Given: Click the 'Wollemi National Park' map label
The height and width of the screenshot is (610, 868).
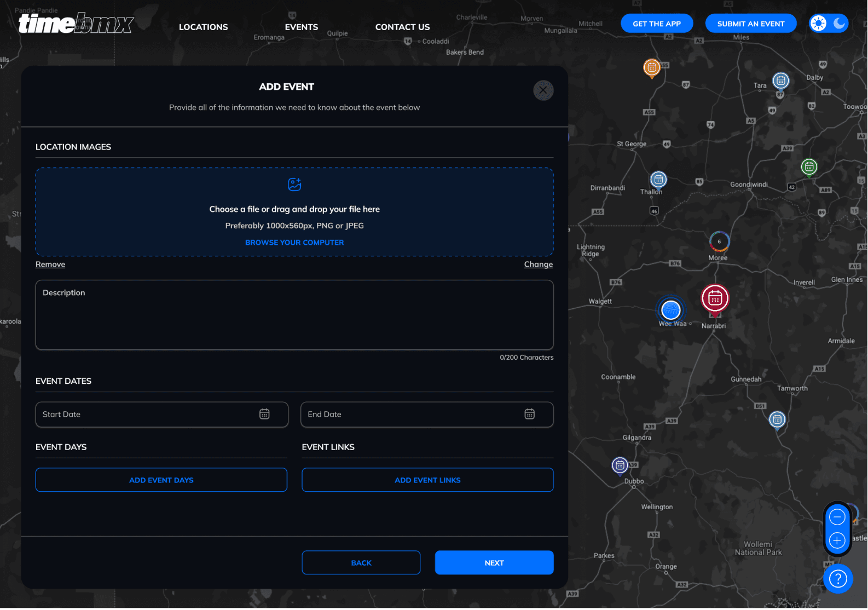Looking at the screenshot, I should click(x=758, y=549).
